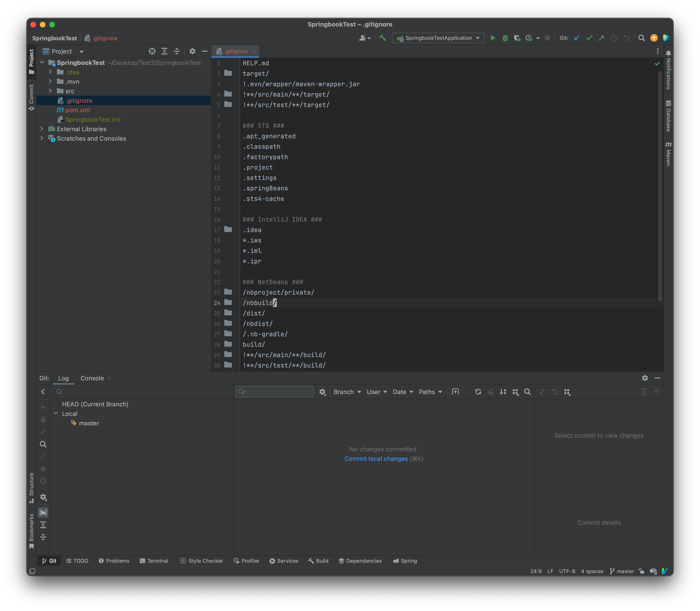Open Database tool window on right sidebar
700x611 pixels.
point(668,116)
